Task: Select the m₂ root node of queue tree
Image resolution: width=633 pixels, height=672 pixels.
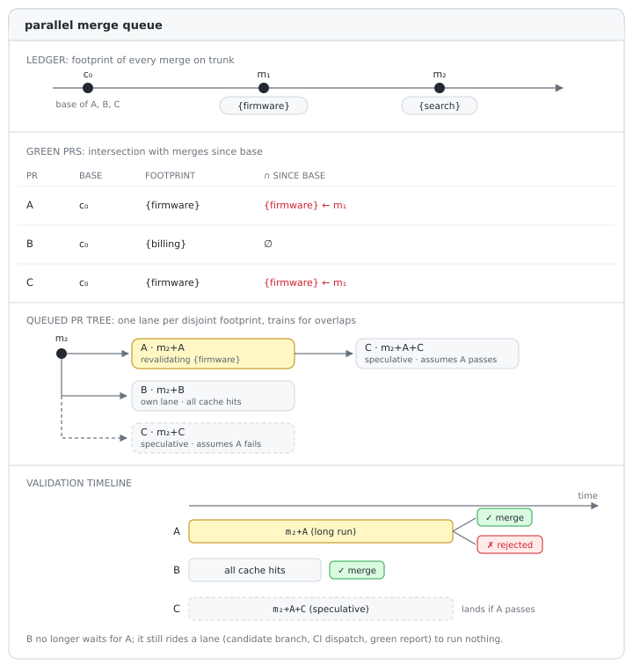Action: click(62, 354)
